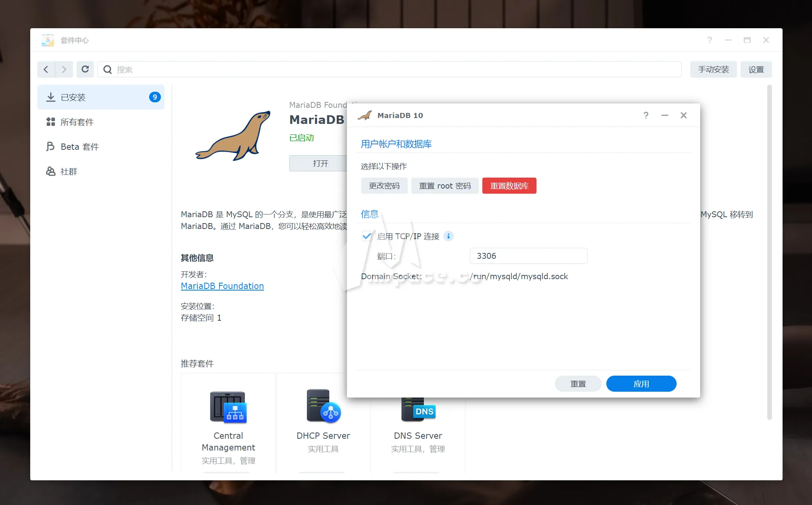Open 手动安装 manual install

click(x=713, y=69)
